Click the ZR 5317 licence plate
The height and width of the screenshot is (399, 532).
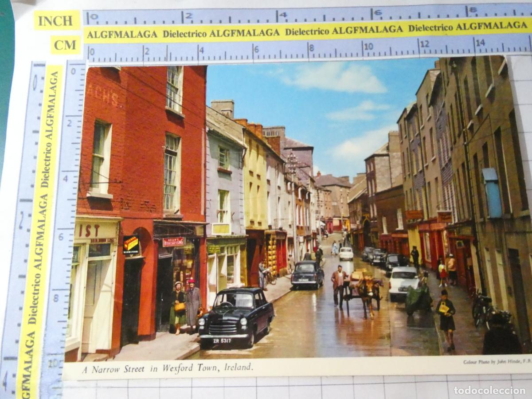(x=222, y=340)
